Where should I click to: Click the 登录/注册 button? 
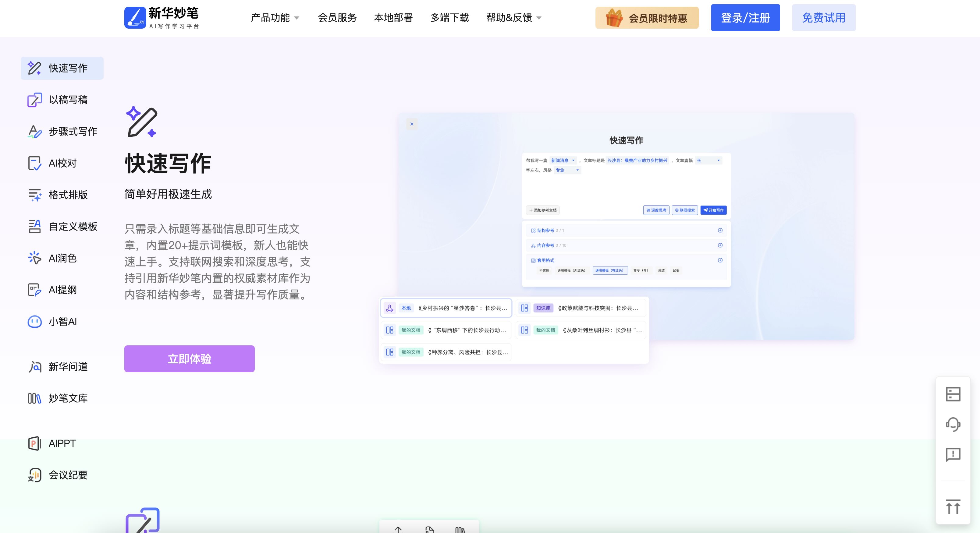(x=745, y=18)
